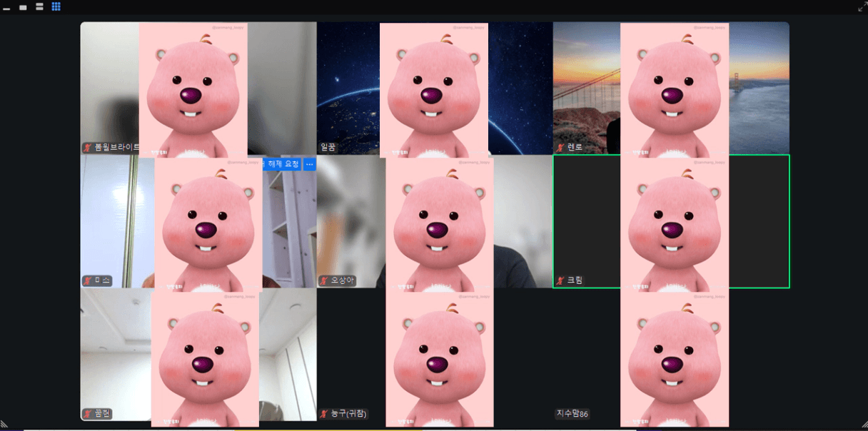
Task: Select 지수맘86's dark video tile
Action: 671,355
